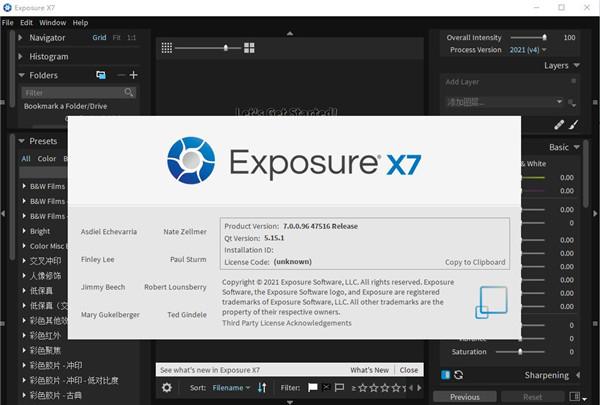Collapse the bottom panel using the down arrow
600x405 pixels.
click(290, 402)
